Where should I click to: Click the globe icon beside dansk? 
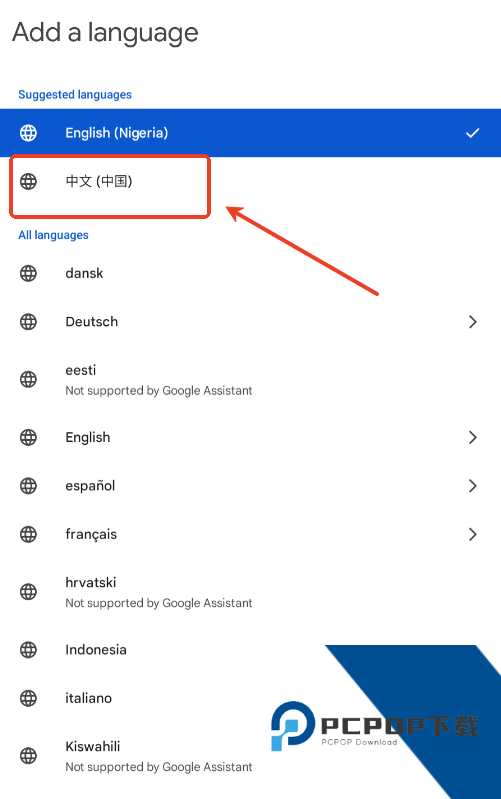click(x=29, y=274)
